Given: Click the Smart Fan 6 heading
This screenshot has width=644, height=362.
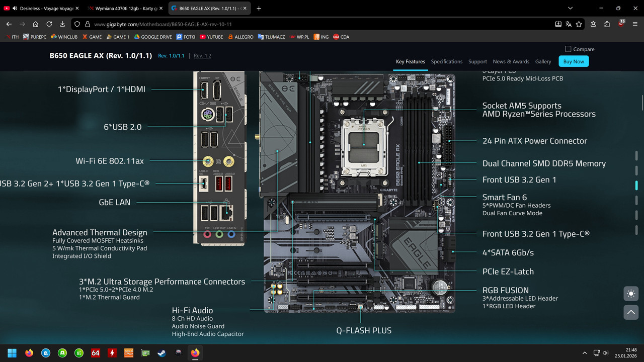Looking at the screenshot, I should pos(505,197).
